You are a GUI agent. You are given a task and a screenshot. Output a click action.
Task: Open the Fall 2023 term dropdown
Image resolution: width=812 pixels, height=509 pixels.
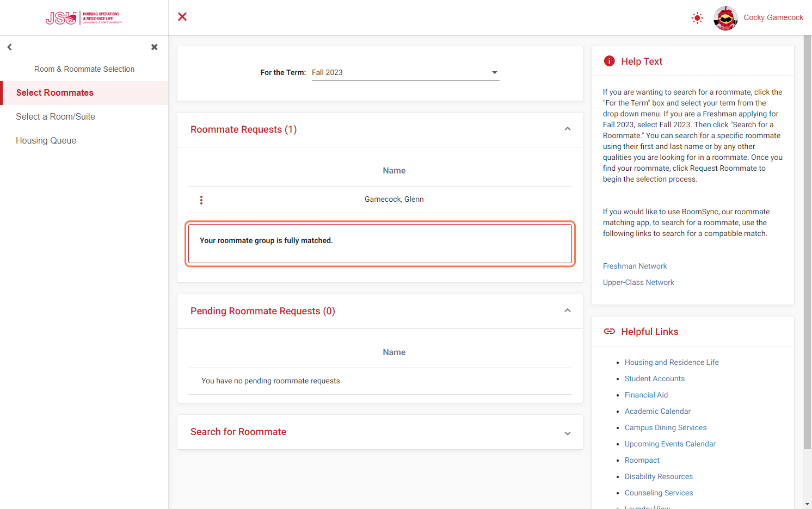(405, 72)
